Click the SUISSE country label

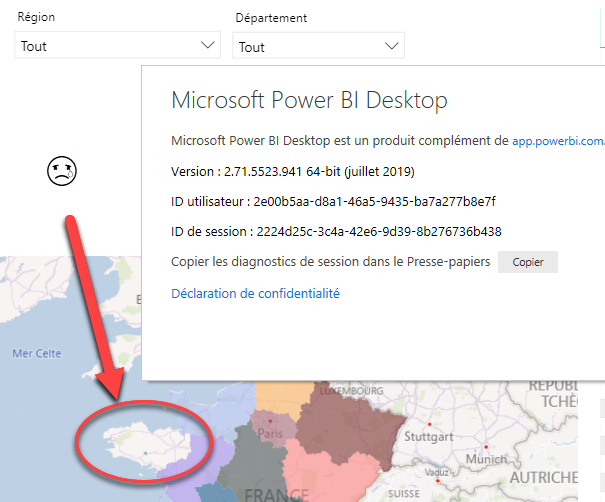coord(404,494)
